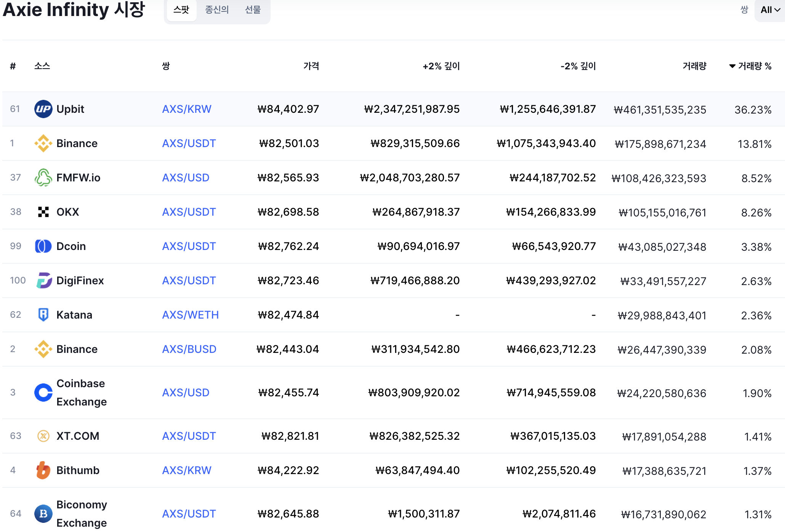Select the 스팟 tab
The image size is (785, 532).
point(181,10)
